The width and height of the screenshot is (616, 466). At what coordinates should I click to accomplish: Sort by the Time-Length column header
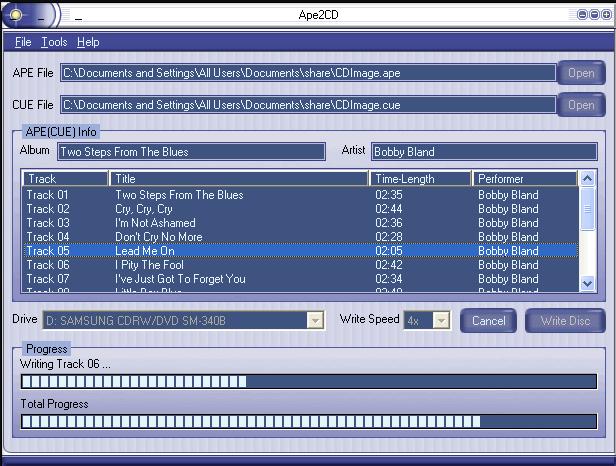[x=420, y=179]
